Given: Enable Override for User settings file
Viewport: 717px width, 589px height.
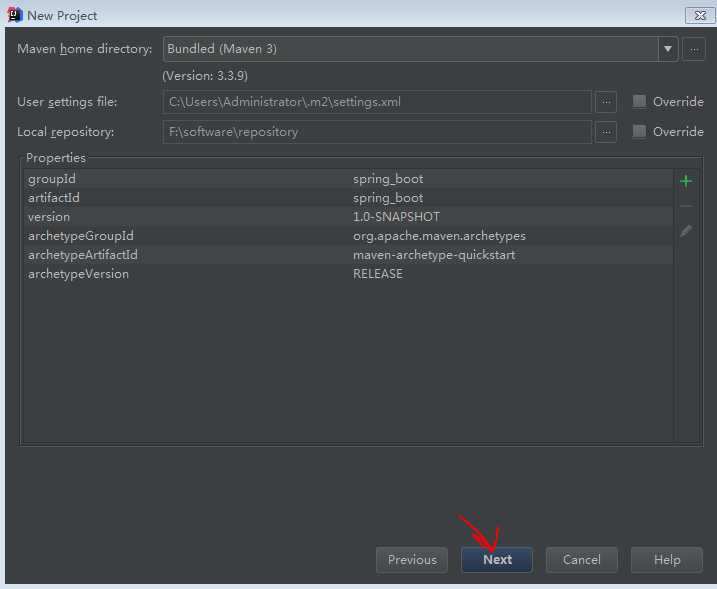Looking at the screenshot, I should pos(639,102).
